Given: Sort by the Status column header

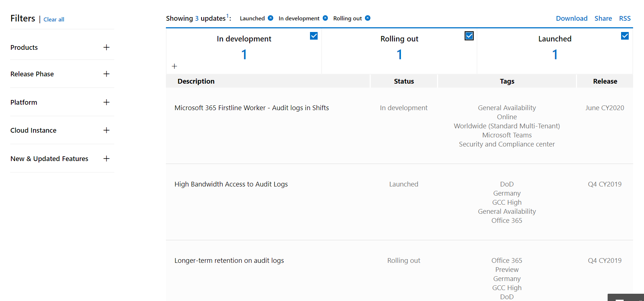Looking at the screenshot, I should [404, 81].
